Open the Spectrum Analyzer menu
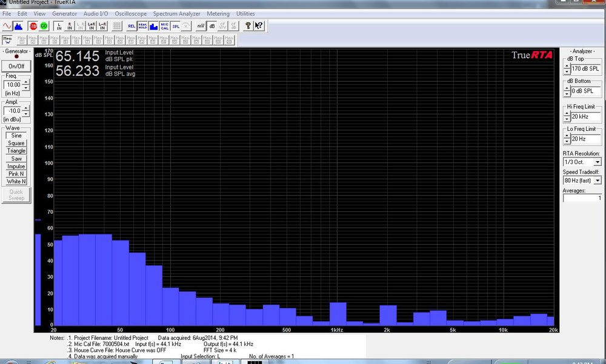Image resolution: width=606 pixels, height=364 pixels. (176, 13)
